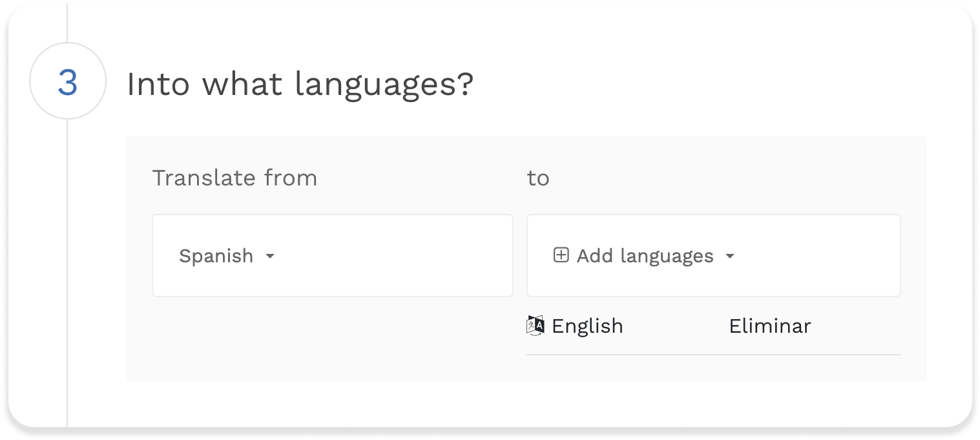Click the divider under English row
This screenshot has width=980, height=440.
pos(713,354)
